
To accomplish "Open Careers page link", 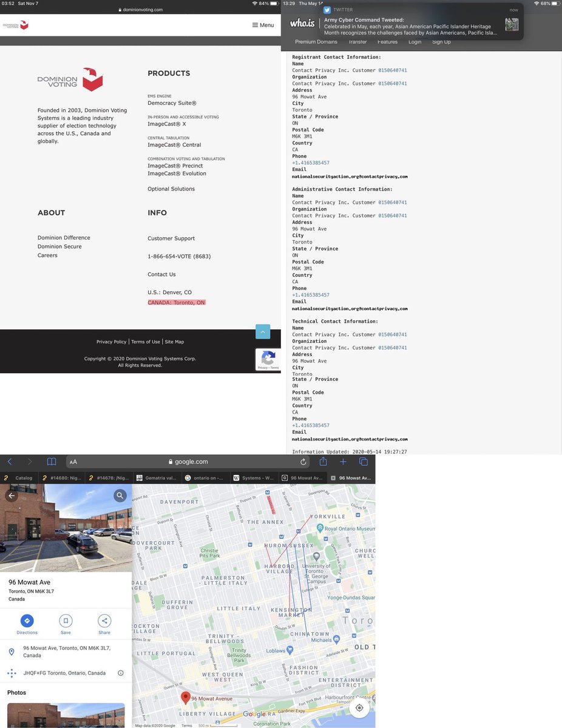I will tap(47, 255).
